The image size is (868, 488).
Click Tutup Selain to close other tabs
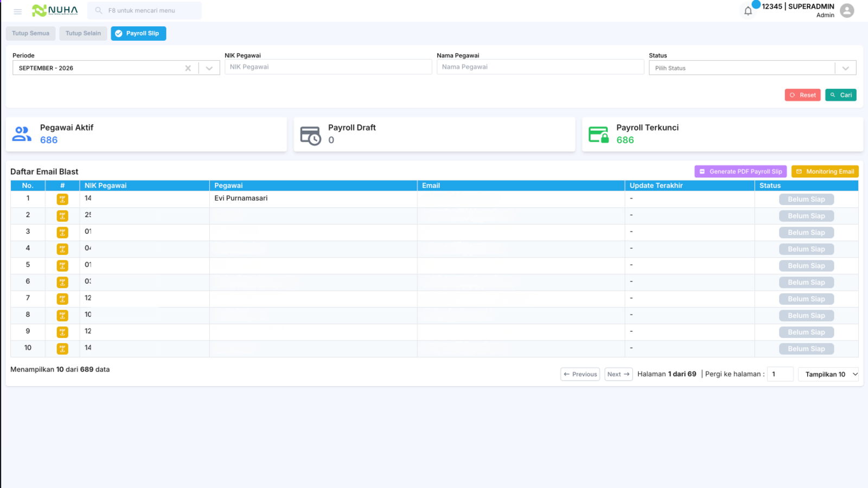[83, 34]
